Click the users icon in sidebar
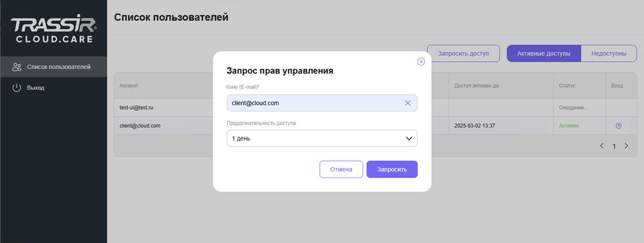The width and height of the screenshot is (644, 243). [17, 67]
